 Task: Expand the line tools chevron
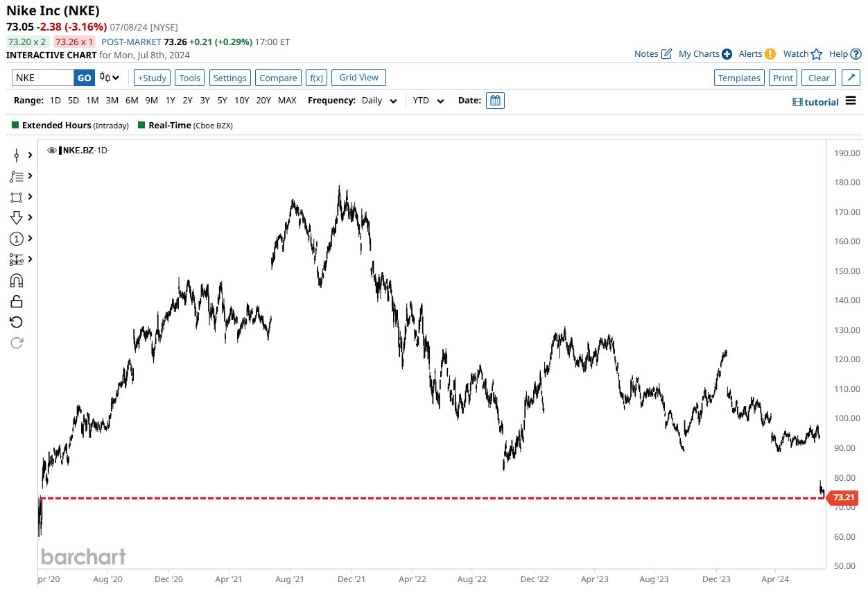tap(31, 155)
